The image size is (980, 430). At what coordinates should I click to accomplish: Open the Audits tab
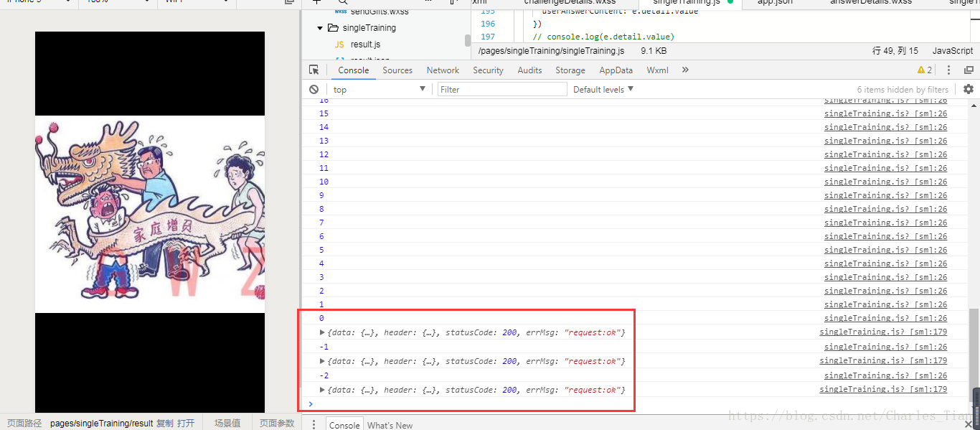529,70
